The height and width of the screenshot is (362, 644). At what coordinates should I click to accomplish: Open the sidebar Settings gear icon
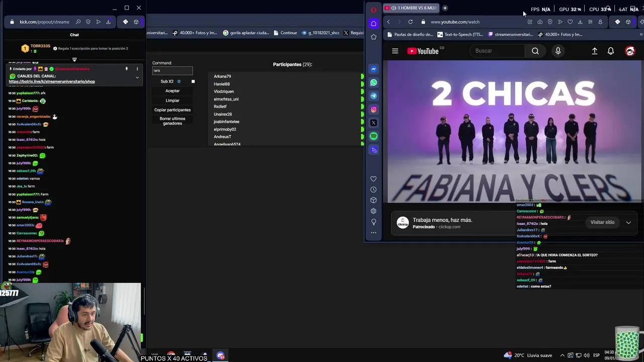click(x=373, y=211)
